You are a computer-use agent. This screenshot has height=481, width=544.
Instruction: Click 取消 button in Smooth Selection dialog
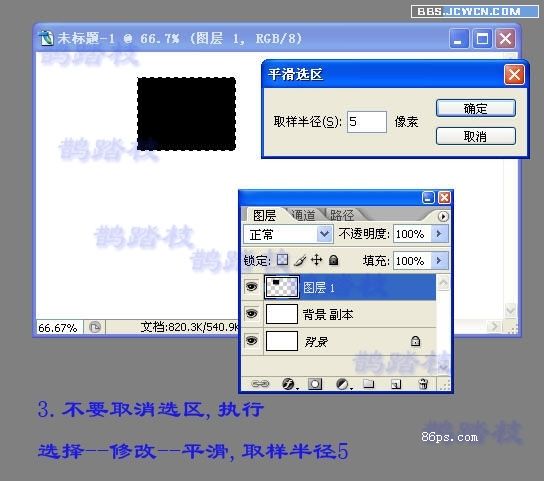coord(476,136)
